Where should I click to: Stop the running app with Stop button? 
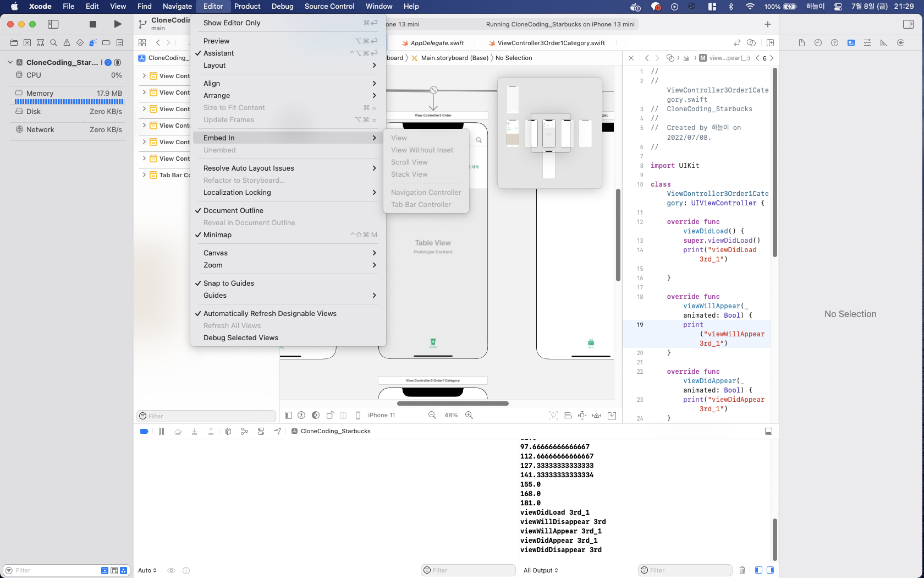93,24
